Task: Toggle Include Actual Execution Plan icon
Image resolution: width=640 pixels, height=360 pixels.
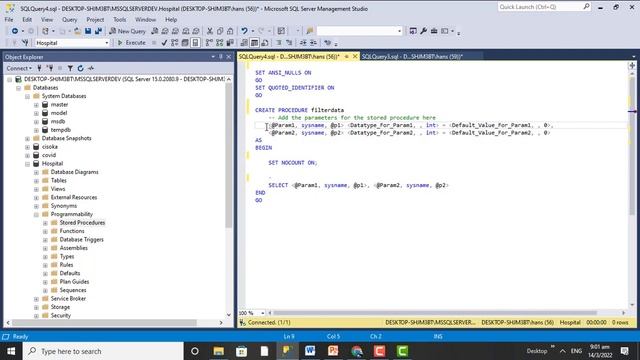Action: pyautogui.click(x=209, y=42)
